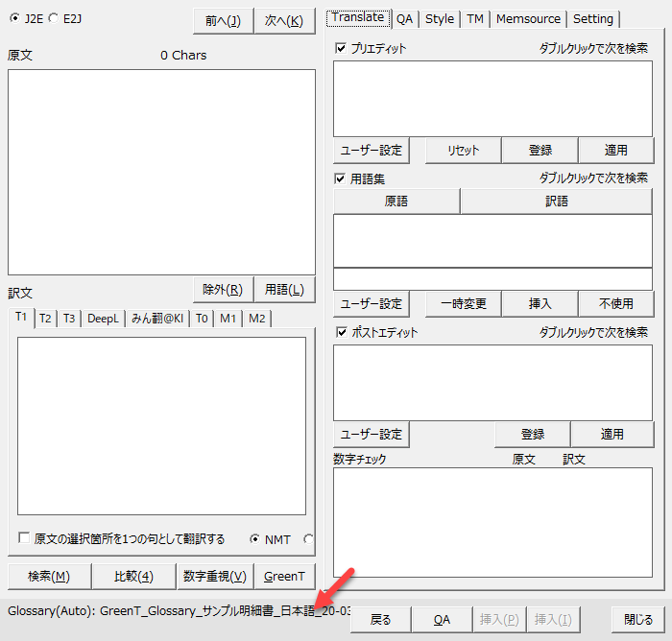Select the DeepL translation tab
This screenshot has width=672, height=641.
tap(103, 319)
